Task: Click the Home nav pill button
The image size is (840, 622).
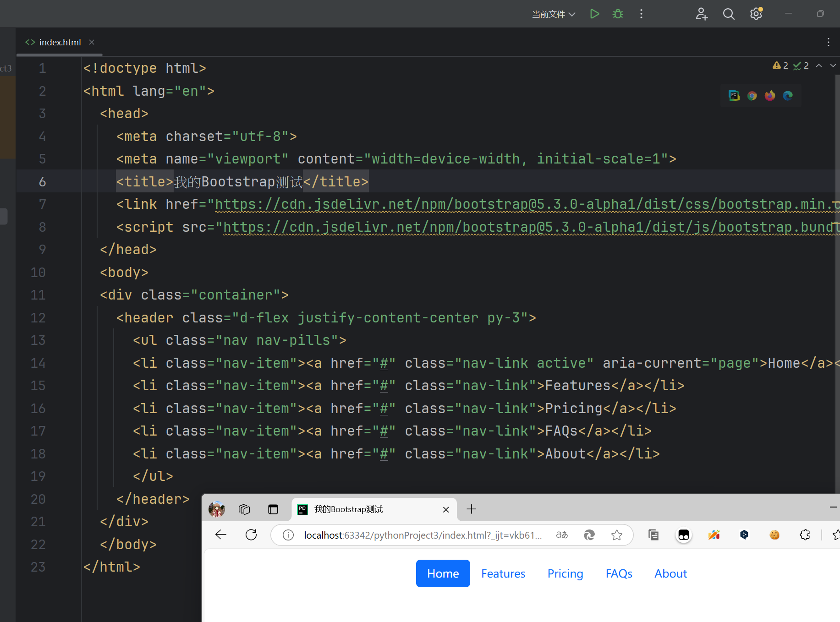Action: (443, 573)
